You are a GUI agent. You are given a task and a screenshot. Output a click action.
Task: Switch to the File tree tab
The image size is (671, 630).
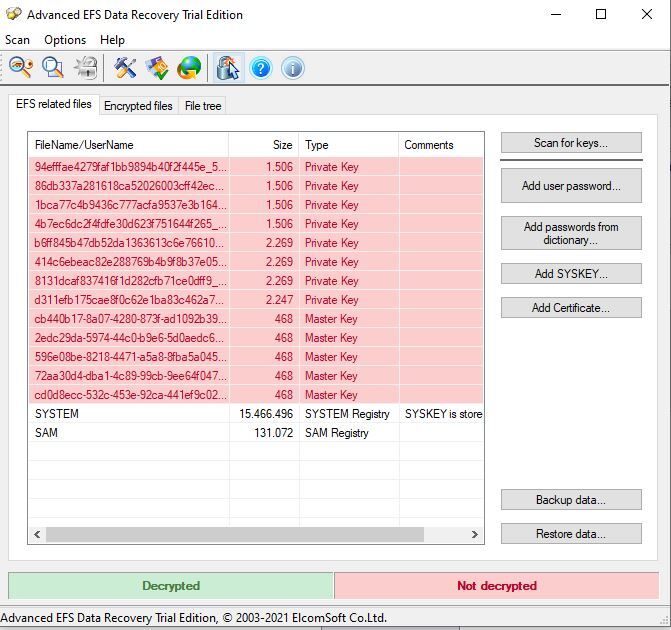coord(203,106)
